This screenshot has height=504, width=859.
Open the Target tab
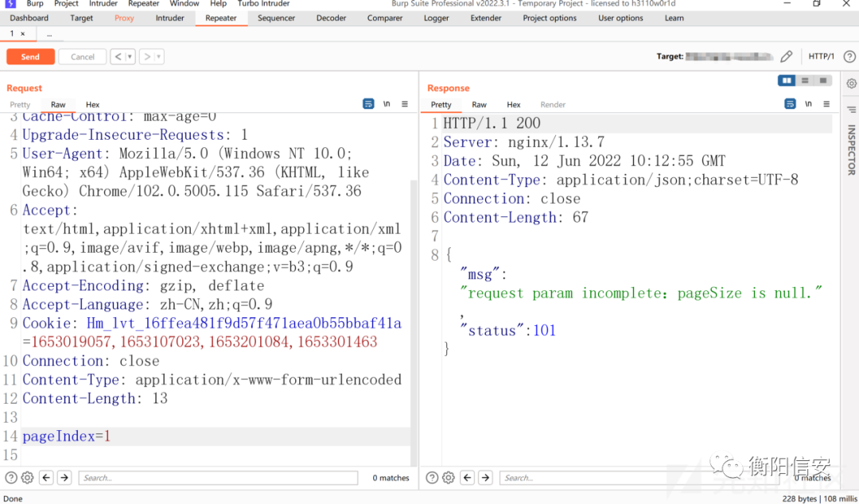coord(82,18)
